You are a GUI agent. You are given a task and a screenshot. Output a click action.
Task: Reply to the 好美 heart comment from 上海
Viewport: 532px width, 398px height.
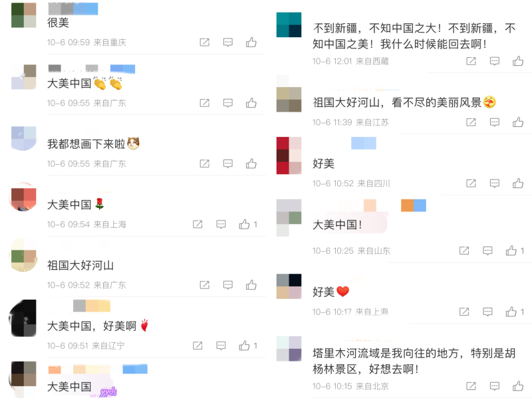coord(487,312)
